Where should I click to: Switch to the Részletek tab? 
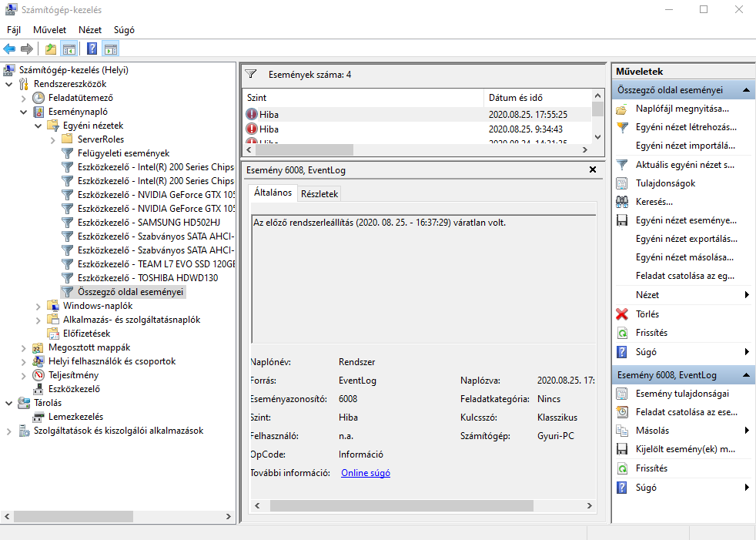click(x=319, y=193)
